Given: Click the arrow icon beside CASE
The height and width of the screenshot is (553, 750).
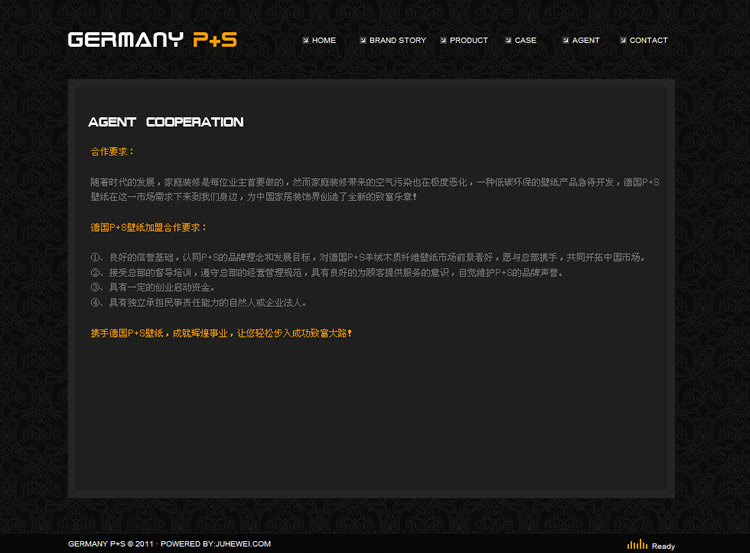Looking at the screenshot, I should coord(509,41).
